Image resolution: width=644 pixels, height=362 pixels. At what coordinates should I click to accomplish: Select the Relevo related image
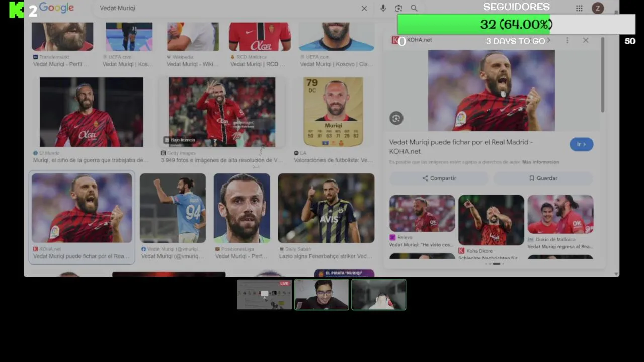[422, 214]
